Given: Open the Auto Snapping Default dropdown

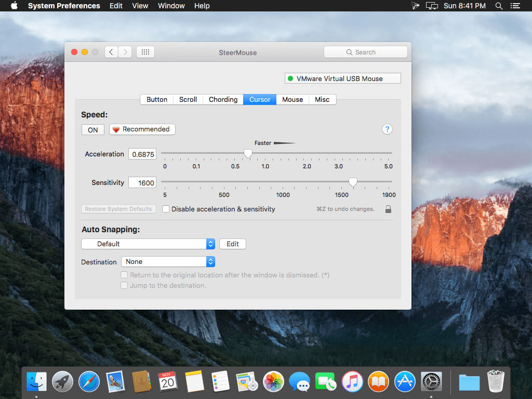Looking at the screenshot, I should click(x=148, y=244).
